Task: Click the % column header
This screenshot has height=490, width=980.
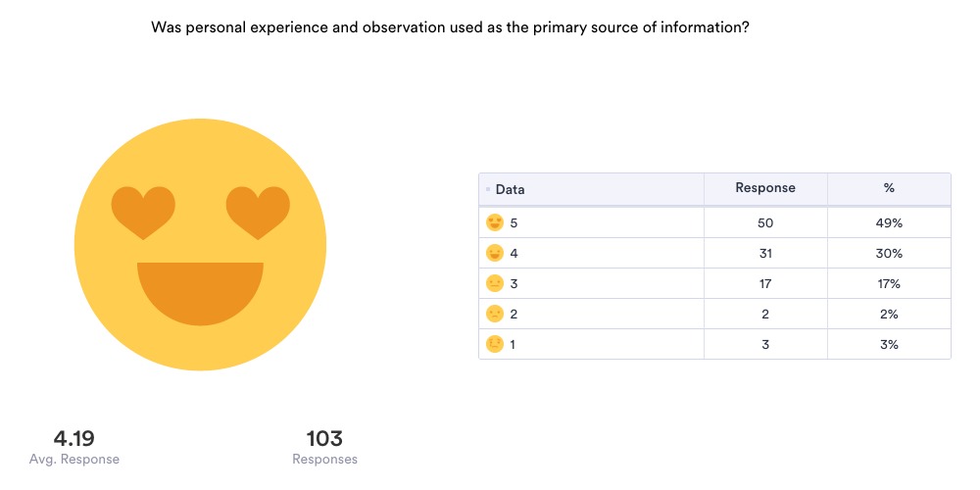Action: (889, 188)
